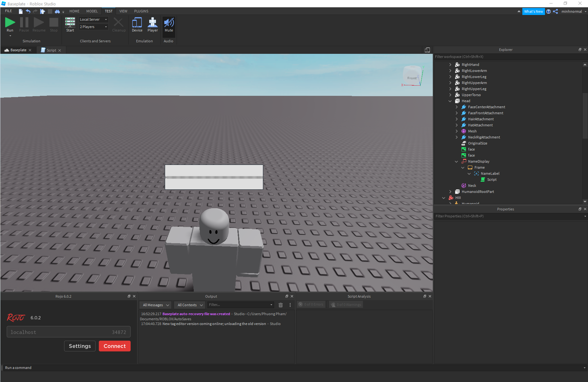
Task: Click the red Rojo Connect button
Action: 115,346
